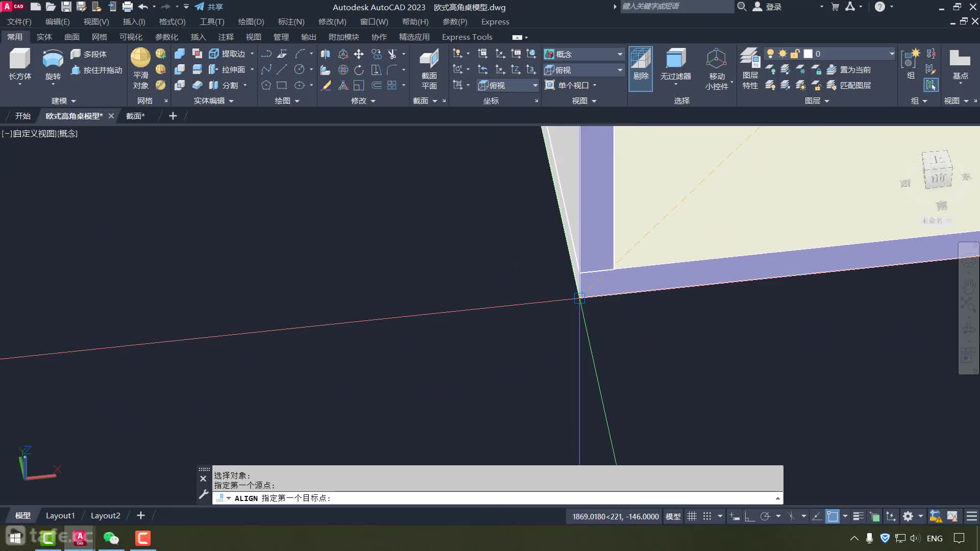Click the Group (组) creation icon
This screenshot has width=980, height=551.
[910, 64]
